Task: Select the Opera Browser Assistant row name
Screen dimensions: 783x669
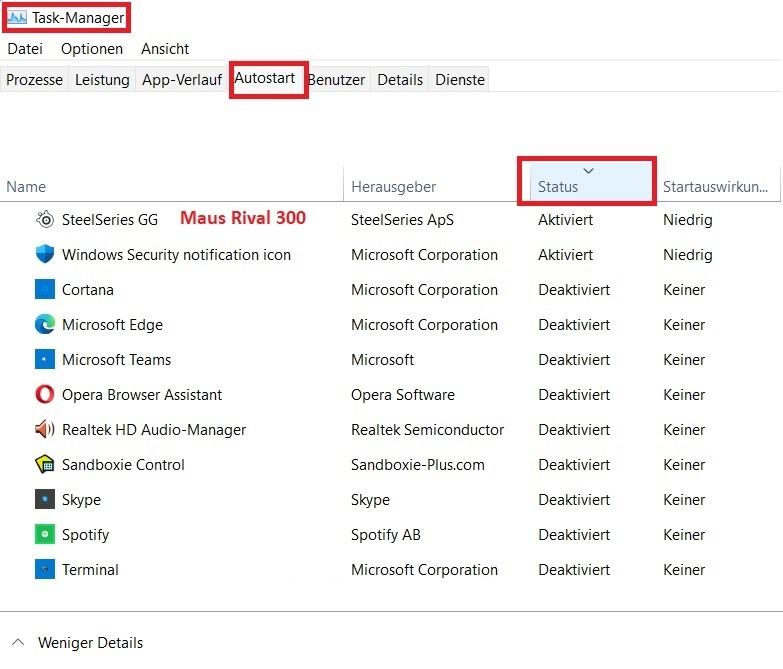Action: (142, 394)
